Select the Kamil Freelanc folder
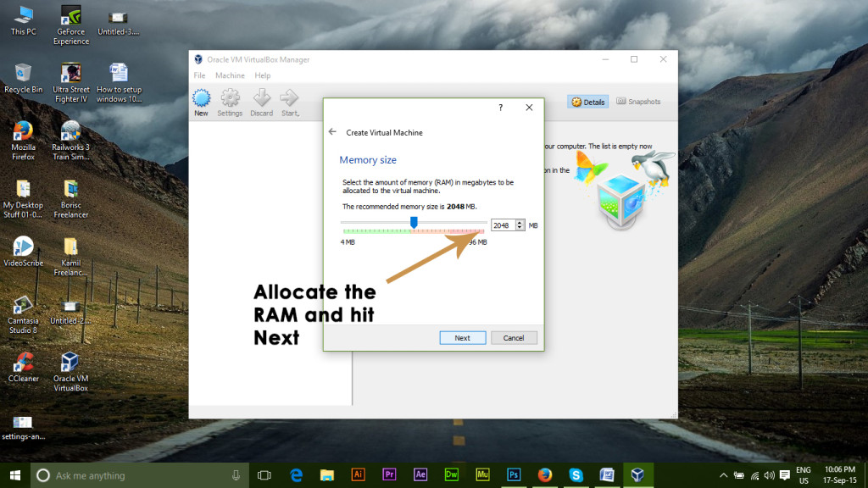The width and height of the screenshot is (868, 488). point(71,257)
